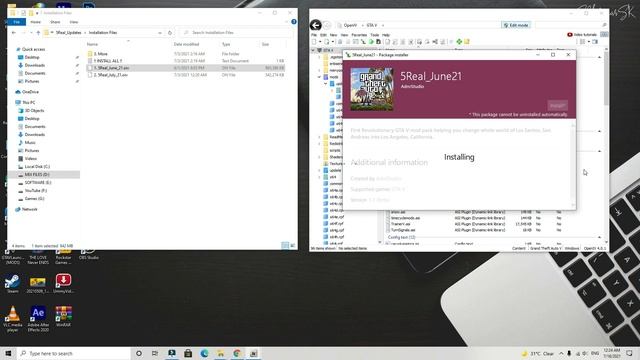Open Downloads under Quick access
This screenshot has width=640, height=360.
(x=35, y=65)
